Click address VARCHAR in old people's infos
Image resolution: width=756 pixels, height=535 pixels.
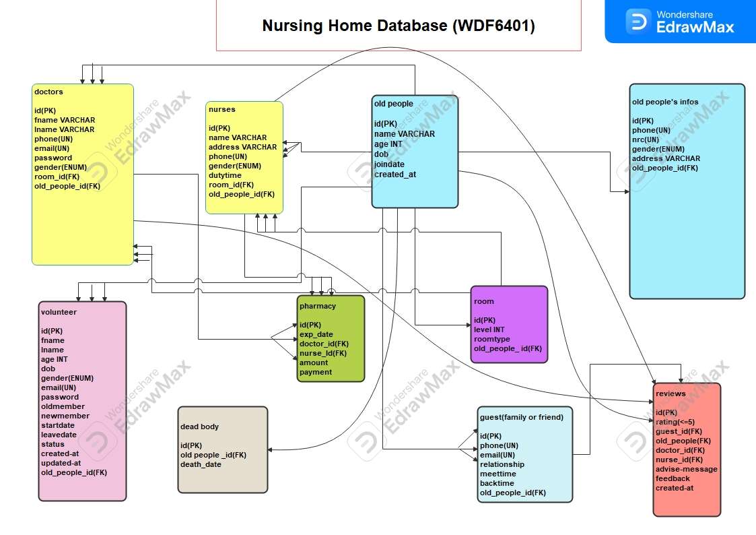(x=666, y=159)
